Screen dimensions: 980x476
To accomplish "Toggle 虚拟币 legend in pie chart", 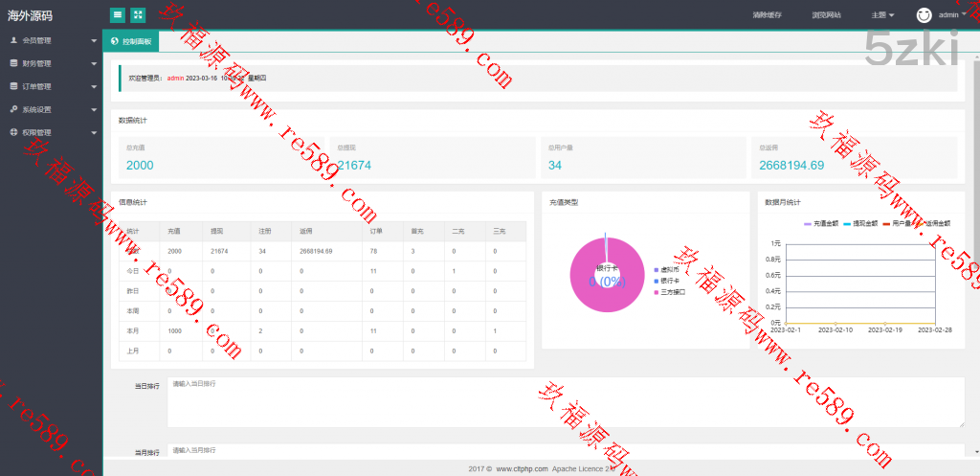I will [667, 269].
